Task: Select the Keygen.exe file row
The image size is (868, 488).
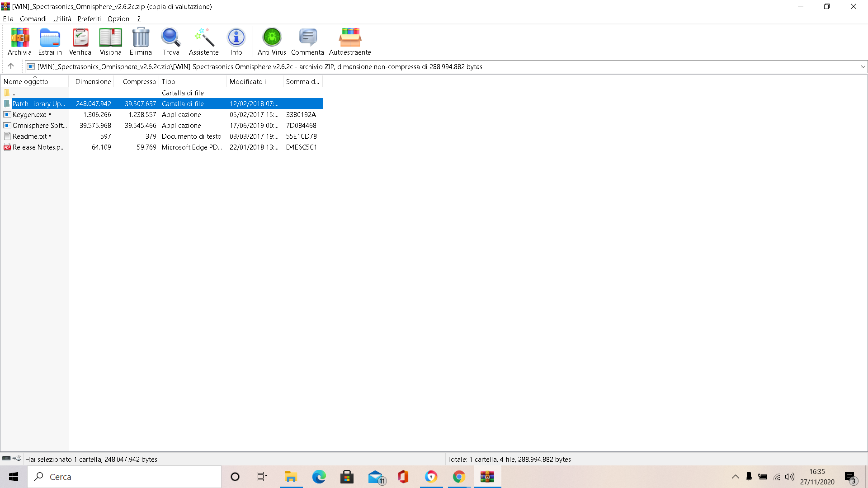Action: click(x=162, y=114)
